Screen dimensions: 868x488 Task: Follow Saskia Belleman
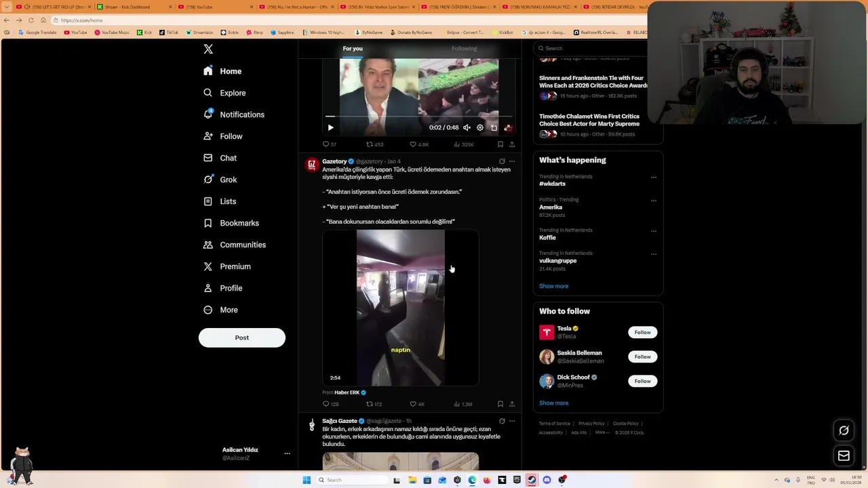642,357
